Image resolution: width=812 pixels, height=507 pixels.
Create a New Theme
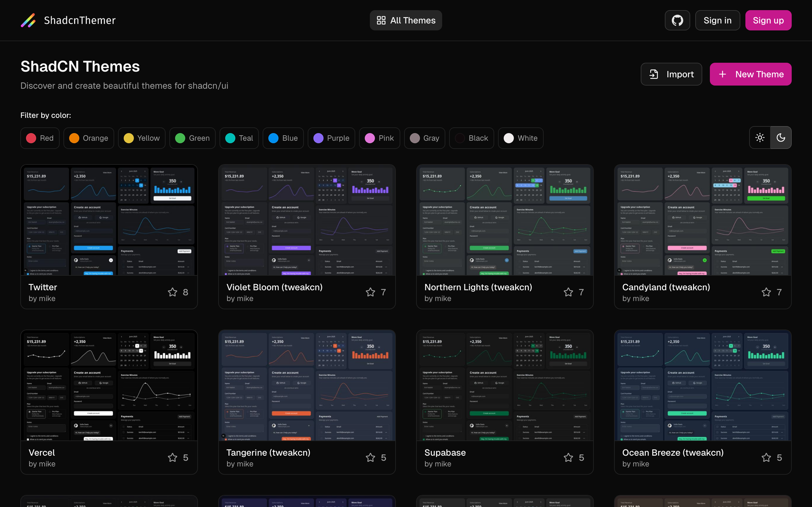[750, 74]
